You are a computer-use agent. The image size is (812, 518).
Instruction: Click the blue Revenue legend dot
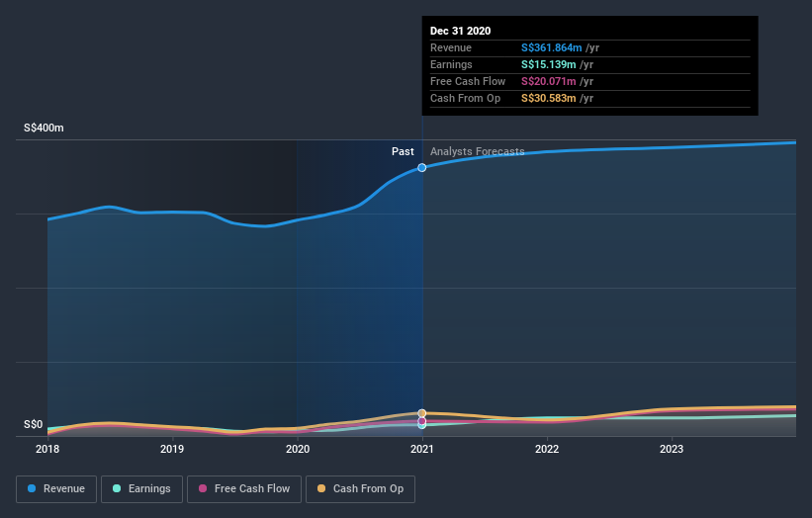pos(32,488)
